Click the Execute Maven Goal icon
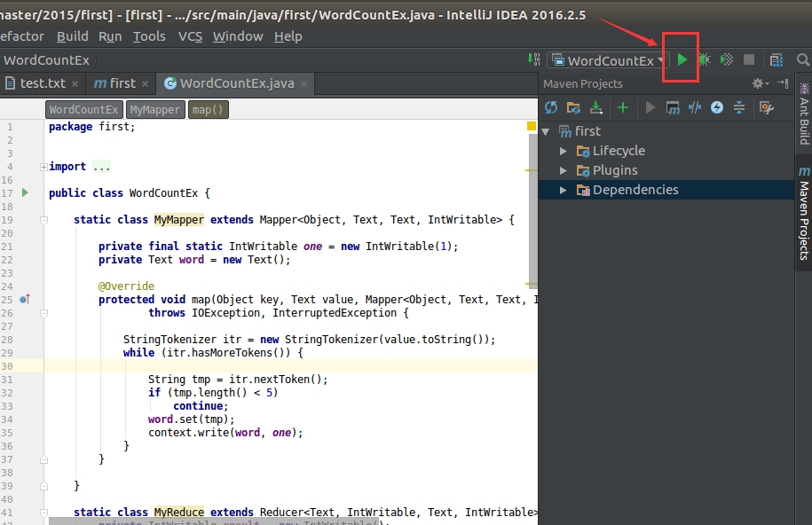812x525 pixels. [673, 107]
